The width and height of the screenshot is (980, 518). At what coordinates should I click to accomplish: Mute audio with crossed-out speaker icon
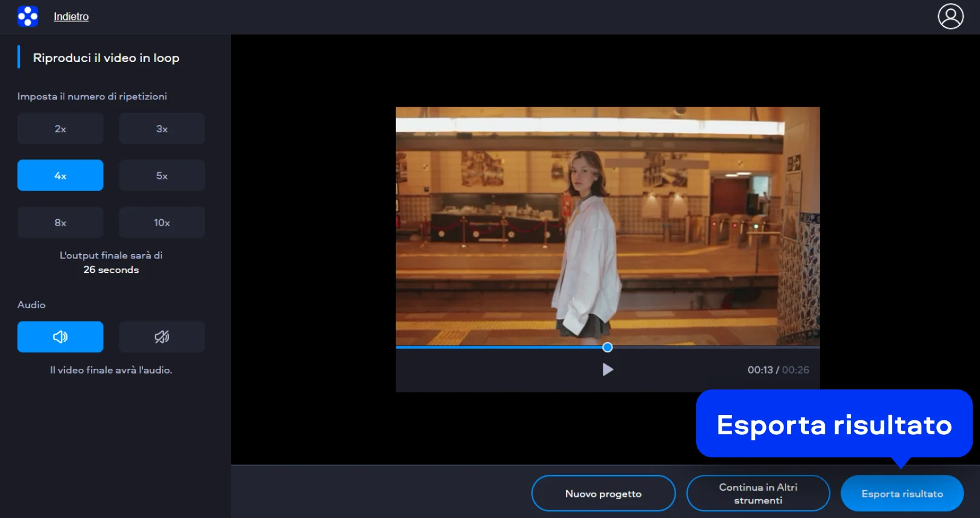(x=162, y=337)
